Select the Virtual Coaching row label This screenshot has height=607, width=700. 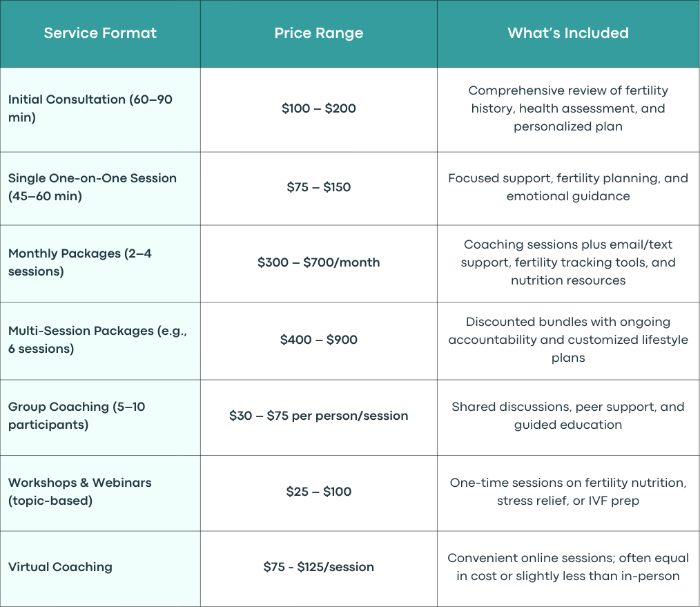tap(100, 568)
